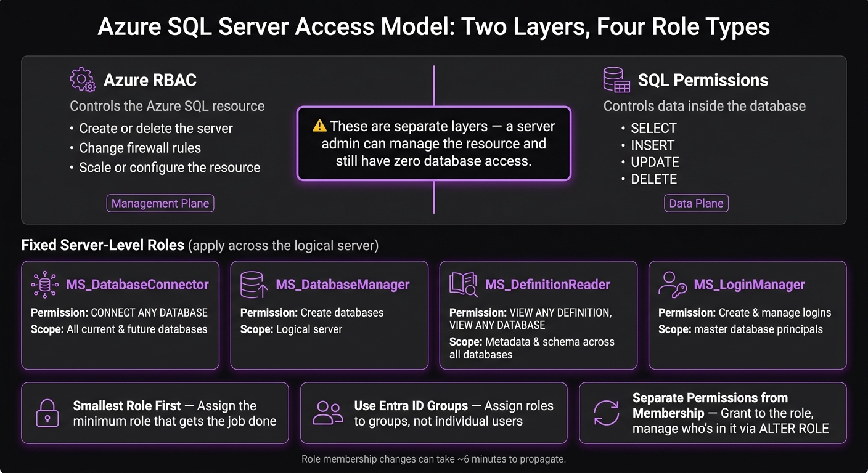Click the infographic title at the top
Viewport: 868px width, 473px height.
[x=434, y=27]
